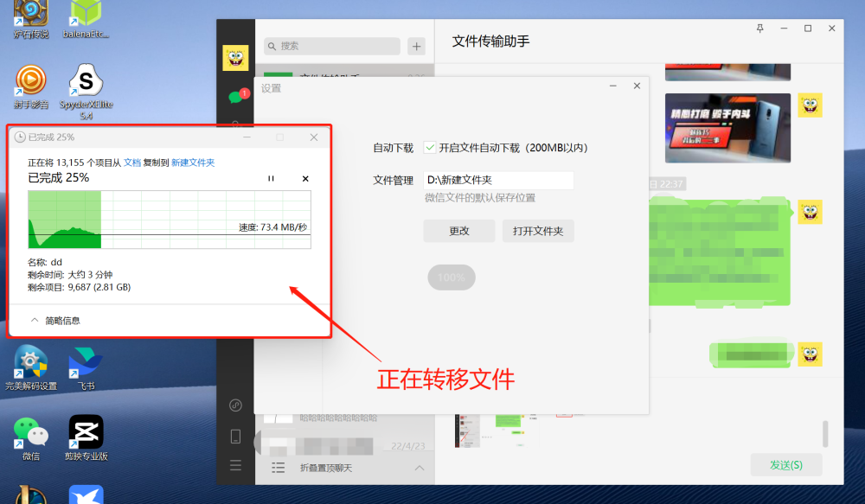Click the conversation dated 22/4/23
The height and width of the screenshot is (504, 865).
(345, 445)
